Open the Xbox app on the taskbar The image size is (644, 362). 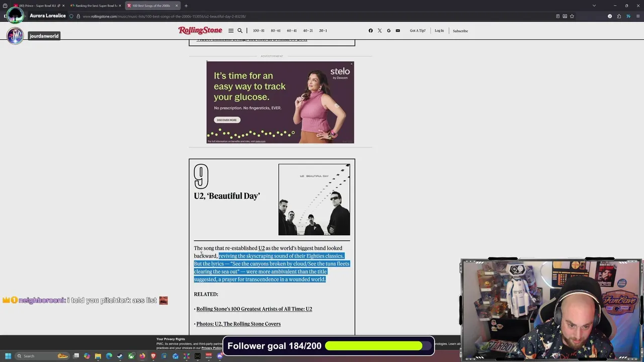131,356
